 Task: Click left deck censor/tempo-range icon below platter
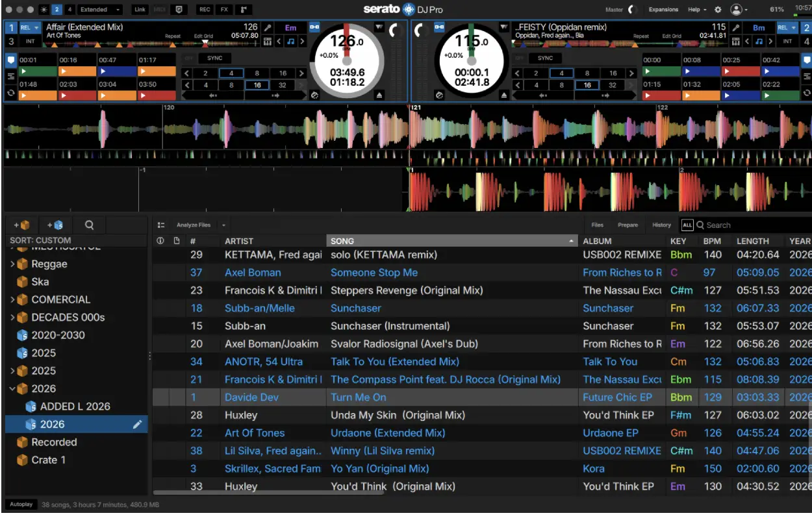315,95
